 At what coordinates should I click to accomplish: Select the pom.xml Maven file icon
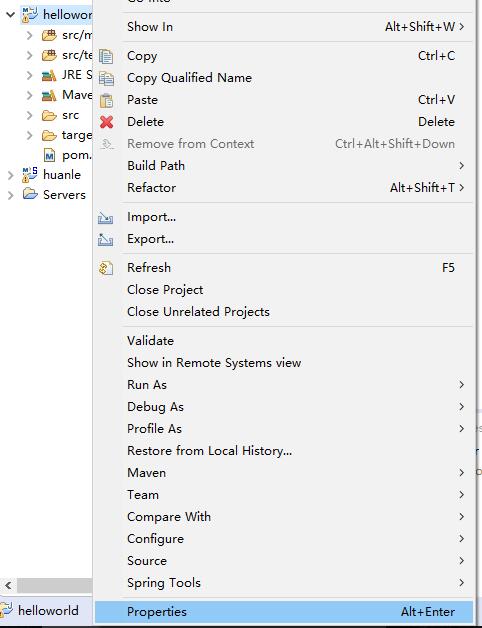pos(49,155)
